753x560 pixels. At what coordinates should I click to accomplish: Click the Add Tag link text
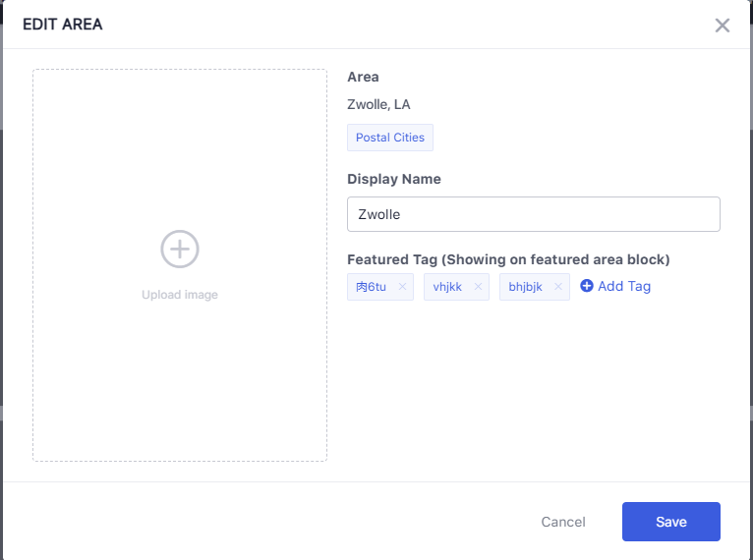pos(624,286)
